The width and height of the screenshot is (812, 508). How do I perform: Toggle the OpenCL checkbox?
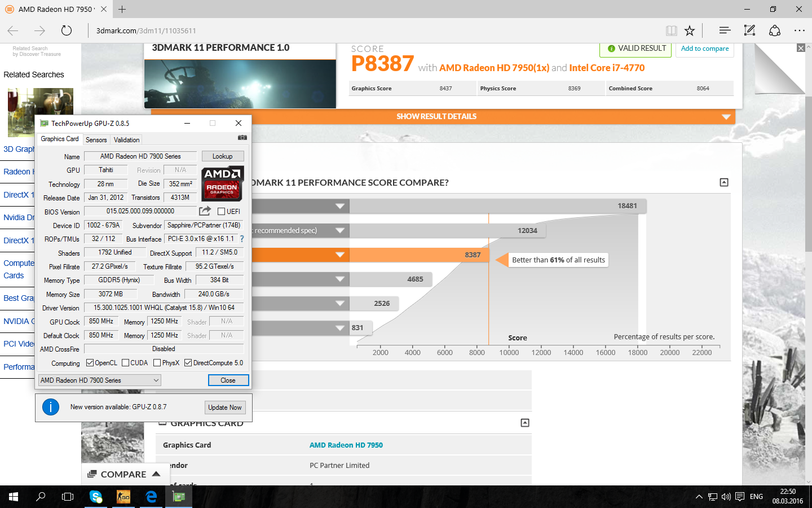point(90,363)
